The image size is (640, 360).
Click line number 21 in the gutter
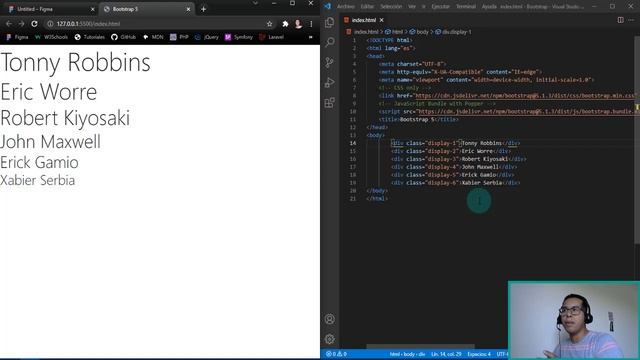(x=353, y=199)
